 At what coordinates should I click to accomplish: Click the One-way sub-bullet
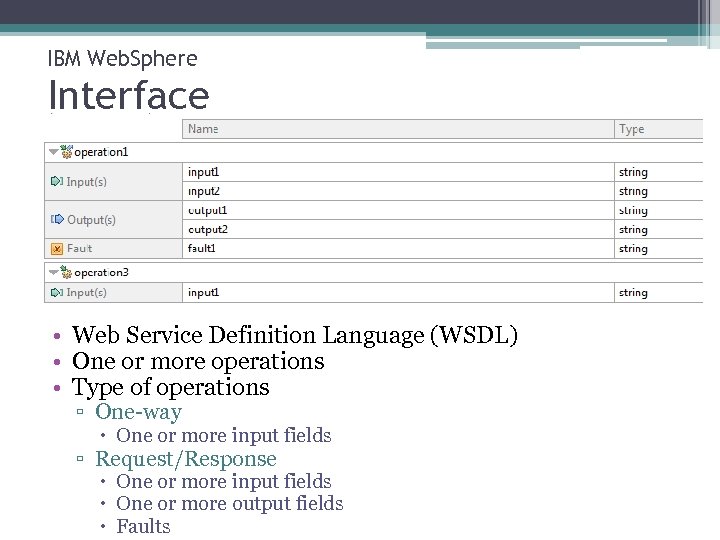pos(139,411)
